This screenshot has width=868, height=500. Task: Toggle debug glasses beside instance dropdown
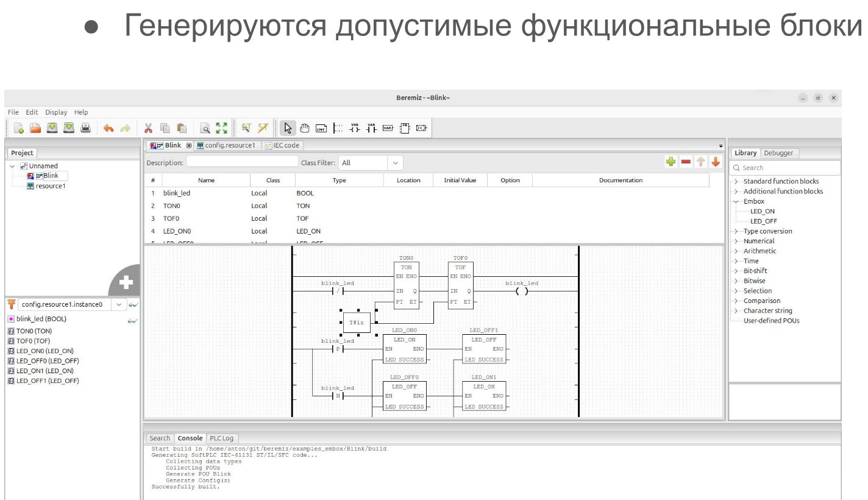click(133, 304)
